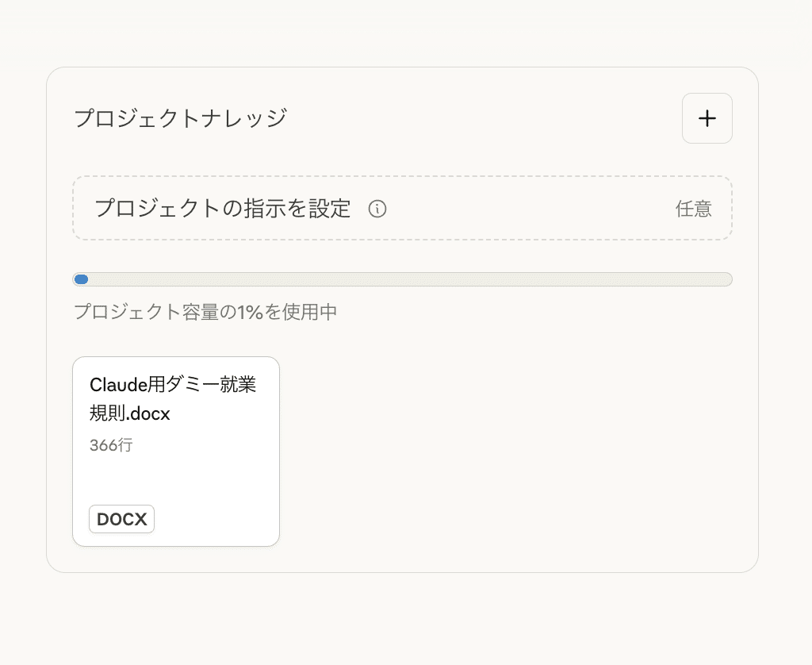Click the plus icon to add knowledge
This screenshot has height=665, width=812.
pos(707,118)
